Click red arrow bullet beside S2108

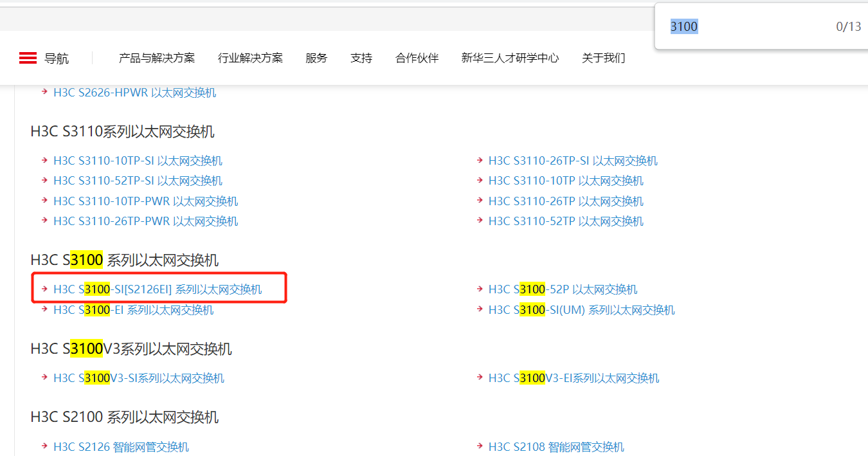(480, 446)
